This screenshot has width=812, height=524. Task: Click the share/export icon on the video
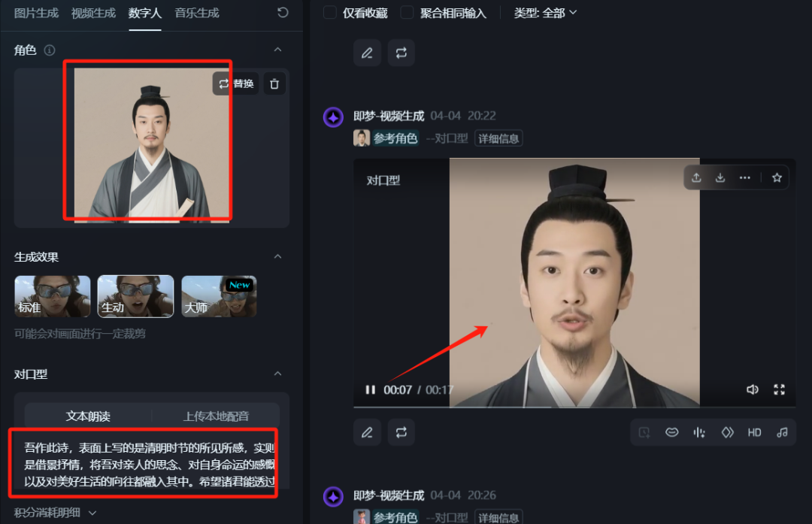[696, 177]
